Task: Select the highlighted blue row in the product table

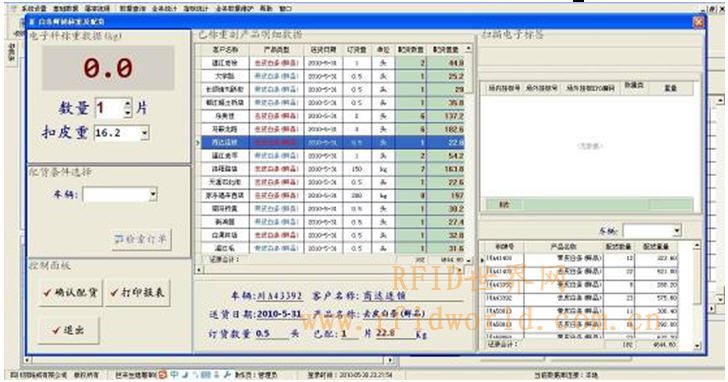Action: (x=332, y=142)
